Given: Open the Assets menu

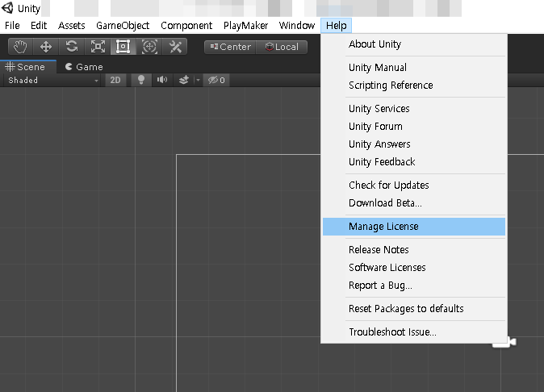Looking at the screenshot, I should 72,26.
